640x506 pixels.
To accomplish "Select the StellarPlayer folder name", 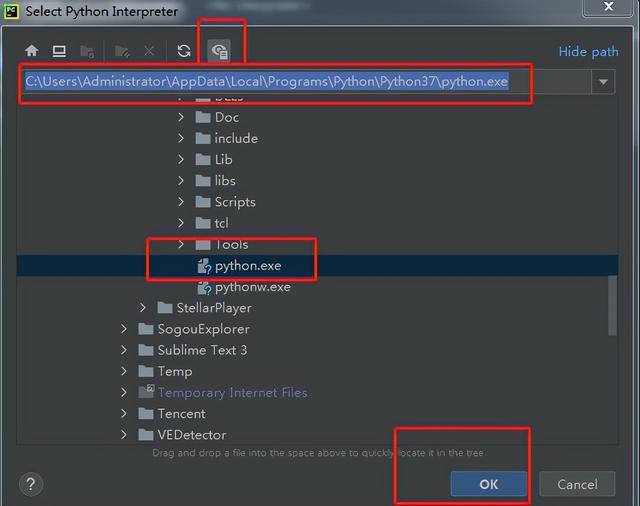I will click(x=214, y=308).
